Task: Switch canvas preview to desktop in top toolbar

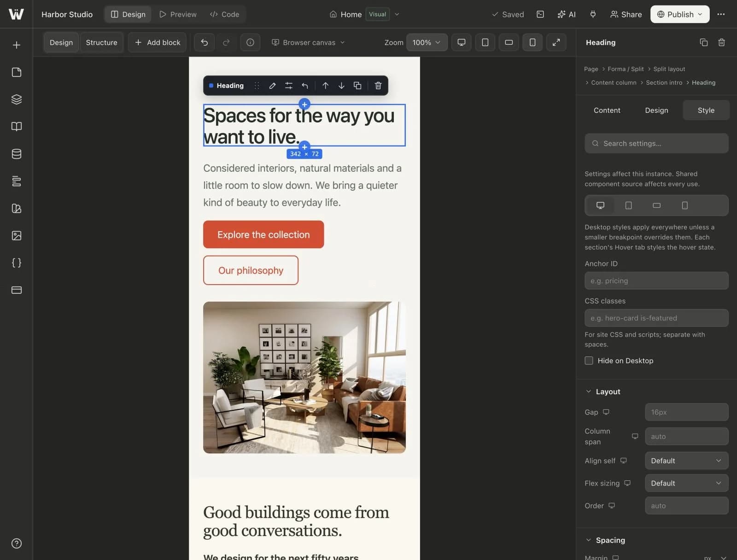Action: (461, 42)
